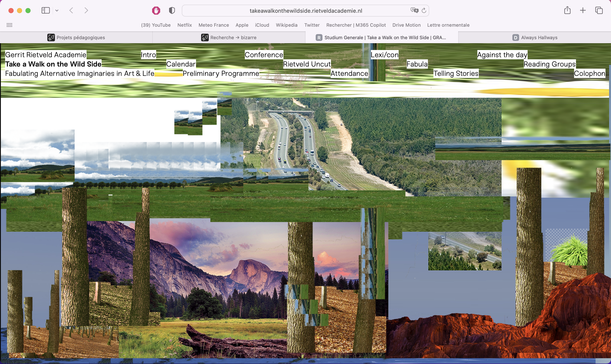Reload the current page
The width and height of the screenshot is (611, 364).
tap(424, 11)
